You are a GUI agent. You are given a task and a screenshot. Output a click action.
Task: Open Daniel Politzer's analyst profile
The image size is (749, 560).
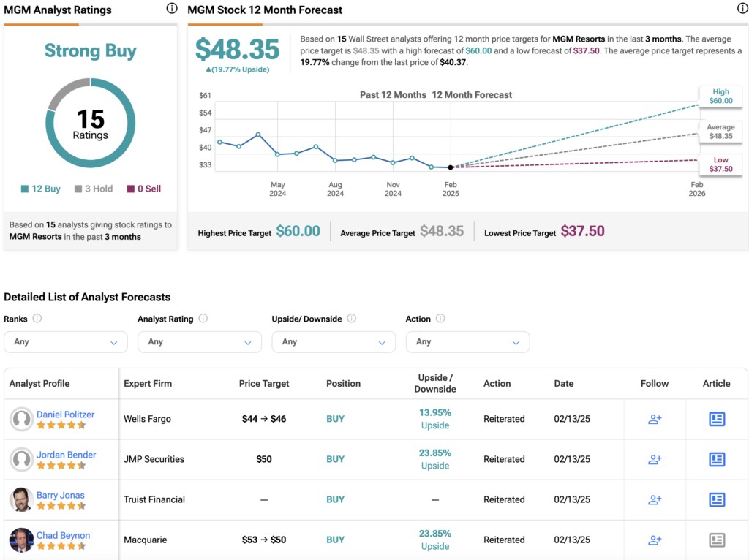(x=65, y=415)
